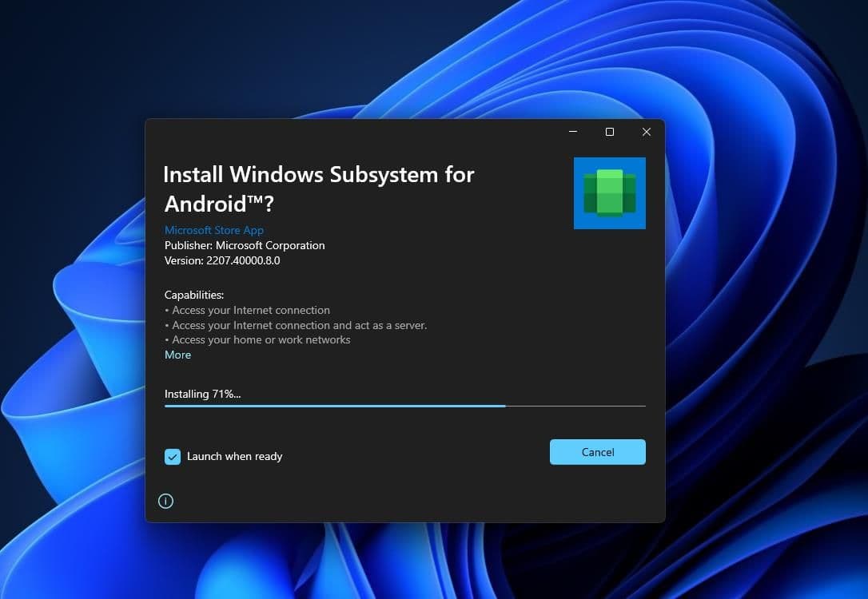Disable automatic launch after install
Viewport: 868px width, 599px height.
click(x=173, y=456)
